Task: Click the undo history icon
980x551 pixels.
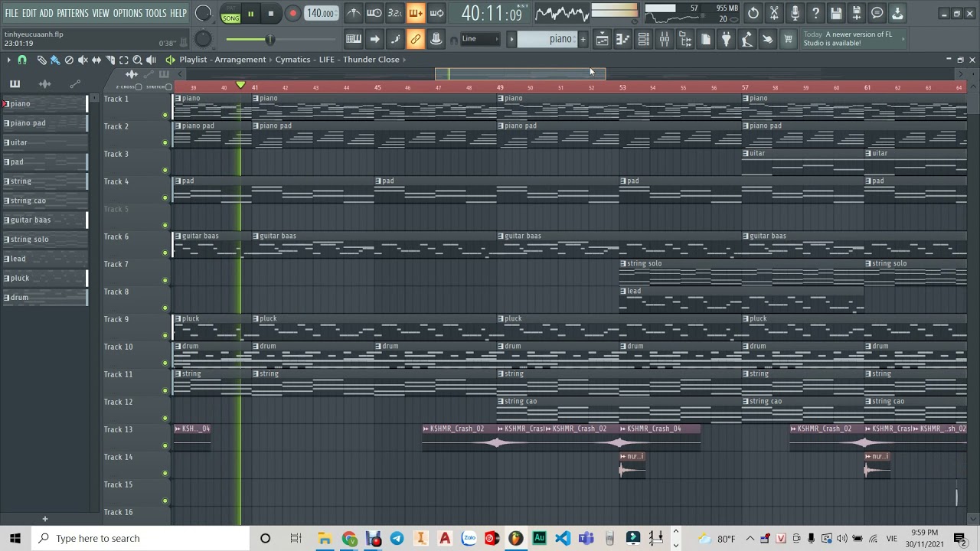Action: [x=753, y=13]
